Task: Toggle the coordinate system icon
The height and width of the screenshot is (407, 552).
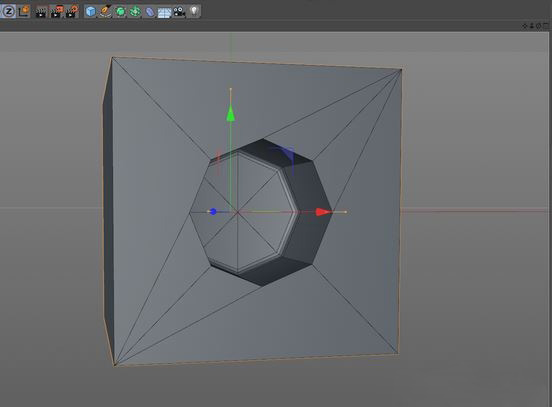Action: pos(24,12)
